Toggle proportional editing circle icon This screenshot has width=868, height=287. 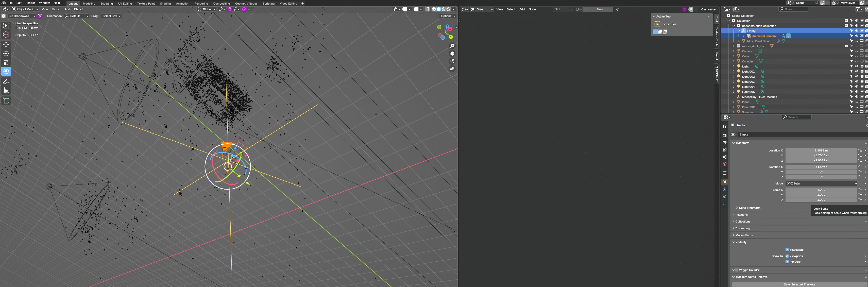coord(244,9)
